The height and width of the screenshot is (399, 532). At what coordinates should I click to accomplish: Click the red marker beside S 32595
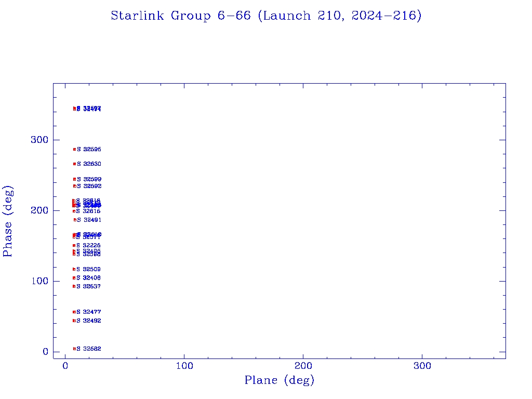coord(75,149)
